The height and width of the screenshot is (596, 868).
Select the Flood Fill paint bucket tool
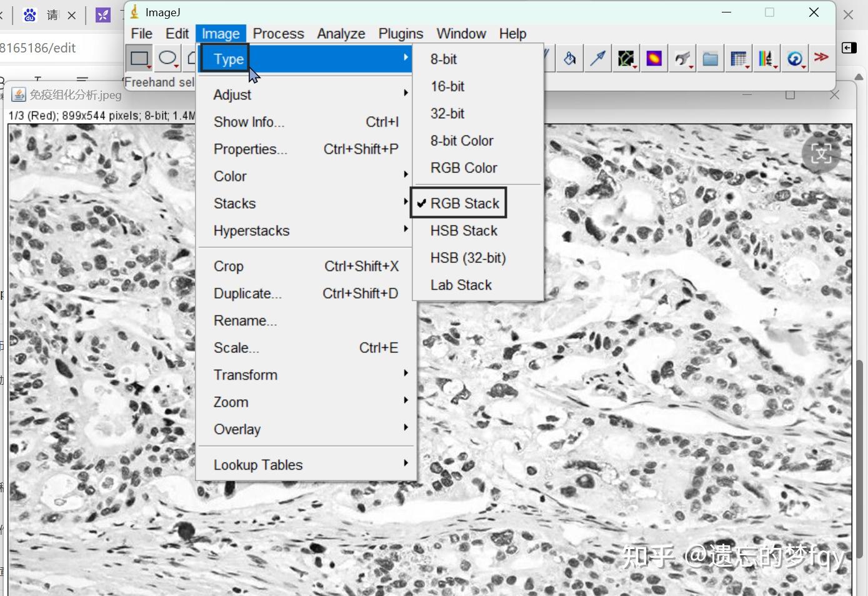pos(569,59)
